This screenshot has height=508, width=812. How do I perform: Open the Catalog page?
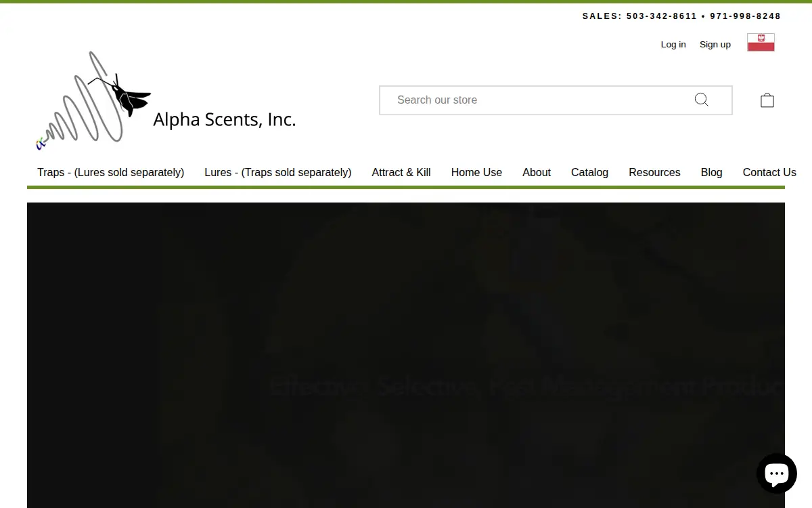click(x=589, y=172)
